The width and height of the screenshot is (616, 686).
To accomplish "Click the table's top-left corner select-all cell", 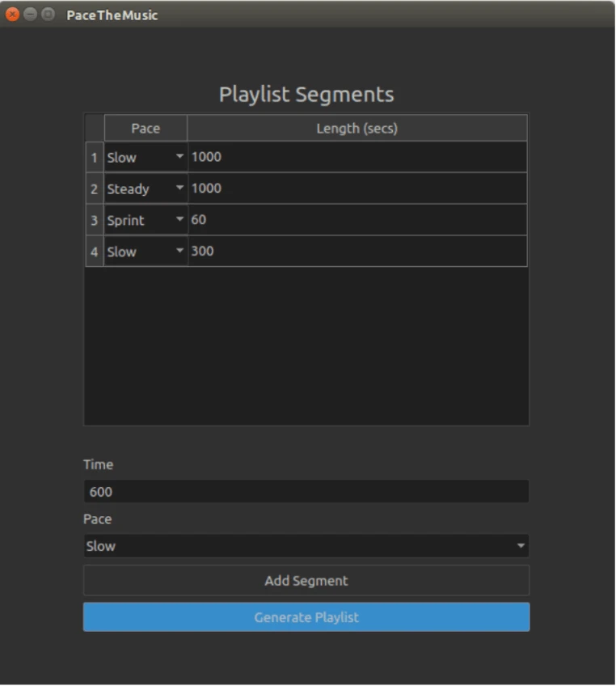I will [x=94, y=128].
